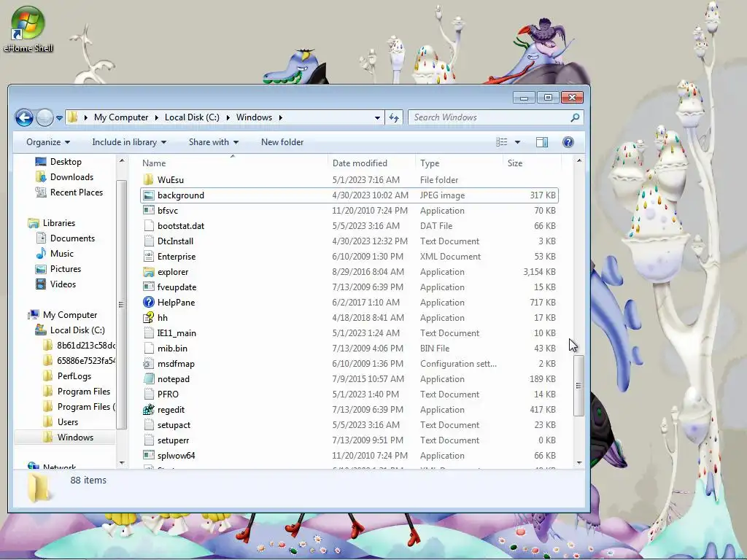The width and height of the screenshot is (747, 560).
Task: Select the mib.bin file name
Action: [x=172, y=348]
